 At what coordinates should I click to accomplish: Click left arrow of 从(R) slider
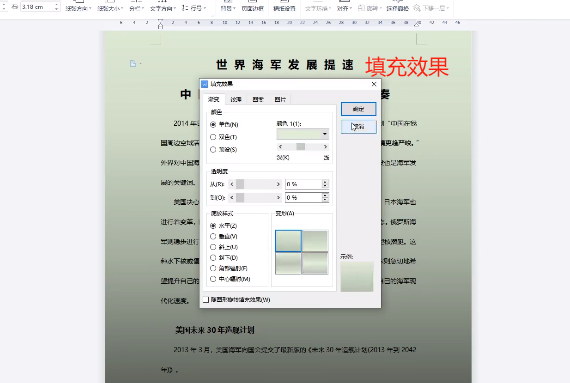(232, 184)
